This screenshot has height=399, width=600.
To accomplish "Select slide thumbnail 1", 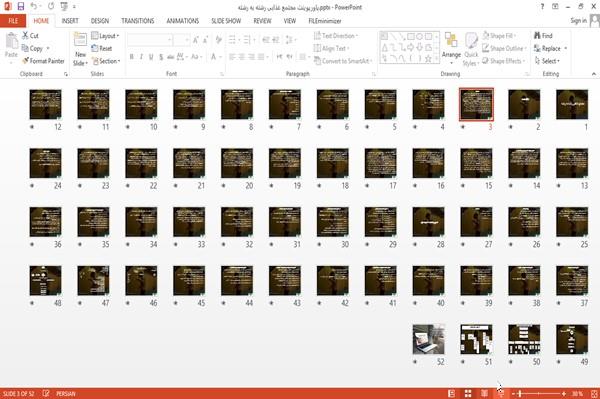I will (x=572, y=104).
